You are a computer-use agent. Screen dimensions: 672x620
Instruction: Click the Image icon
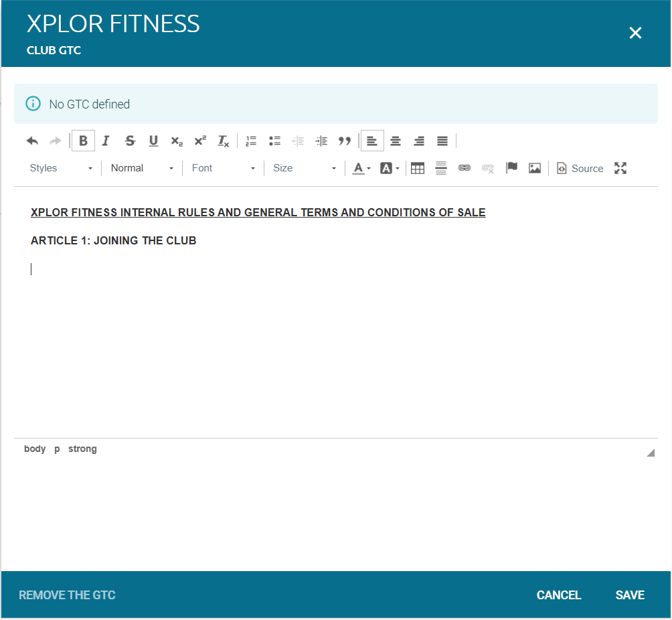534,168
